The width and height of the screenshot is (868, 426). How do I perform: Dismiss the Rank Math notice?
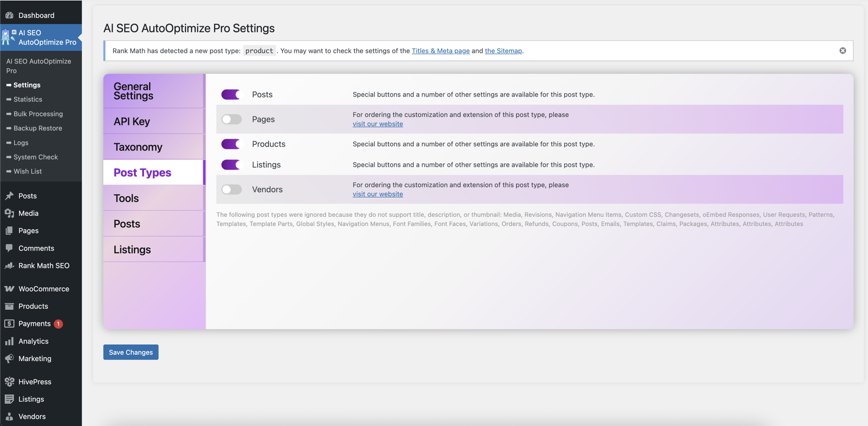coord(842,51)
